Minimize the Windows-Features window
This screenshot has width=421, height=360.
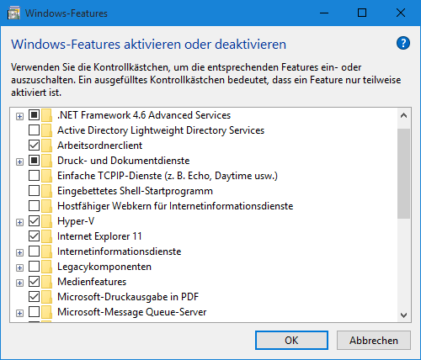[324, 13]
